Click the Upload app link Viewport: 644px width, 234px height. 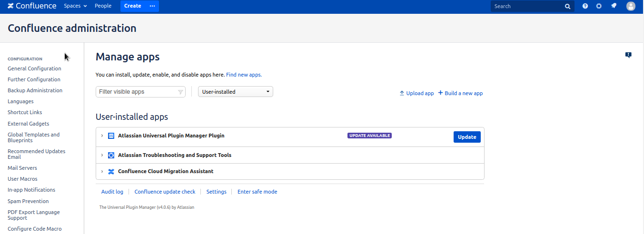[x=416, y=93]
